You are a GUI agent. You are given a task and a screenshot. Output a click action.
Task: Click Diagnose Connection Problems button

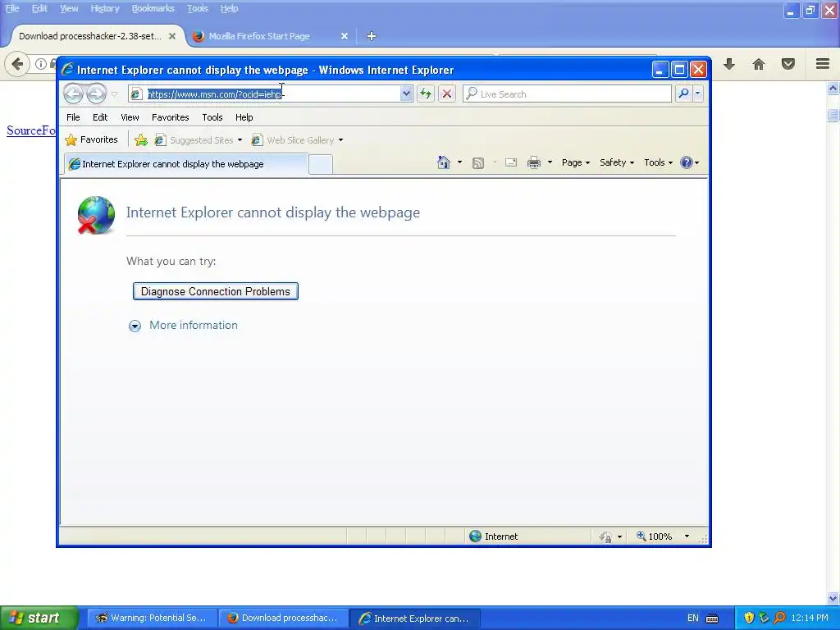click(x=216, y=291)
